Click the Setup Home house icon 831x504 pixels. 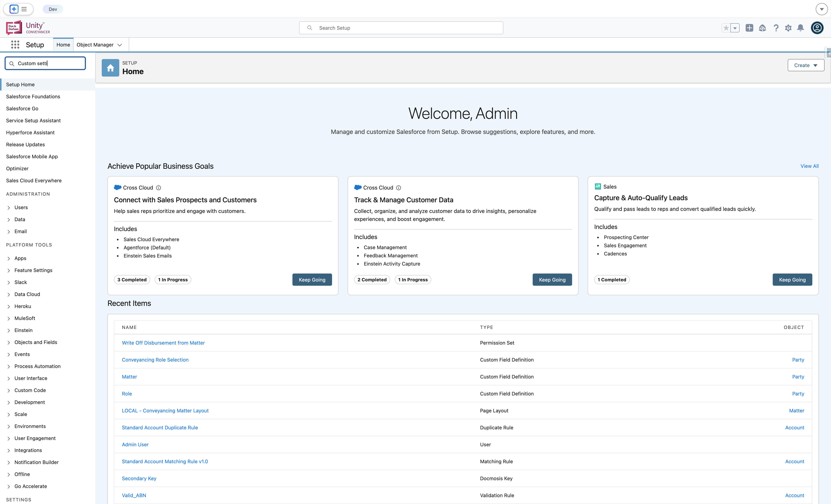tap(110, 68)
